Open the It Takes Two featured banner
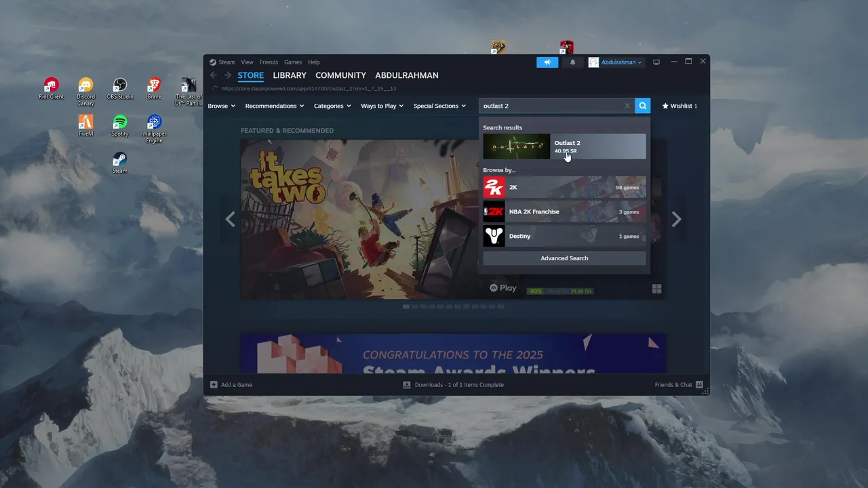The width and height of the screenshot is (868, 488). coord(359,219)
